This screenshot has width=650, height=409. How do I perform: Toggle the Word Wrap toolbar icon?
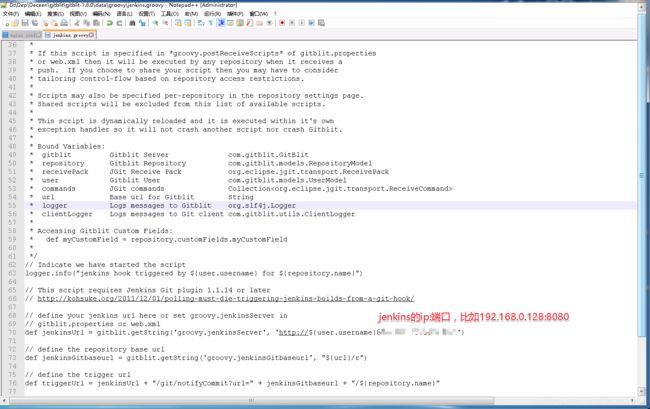click(x=201, y=23)
